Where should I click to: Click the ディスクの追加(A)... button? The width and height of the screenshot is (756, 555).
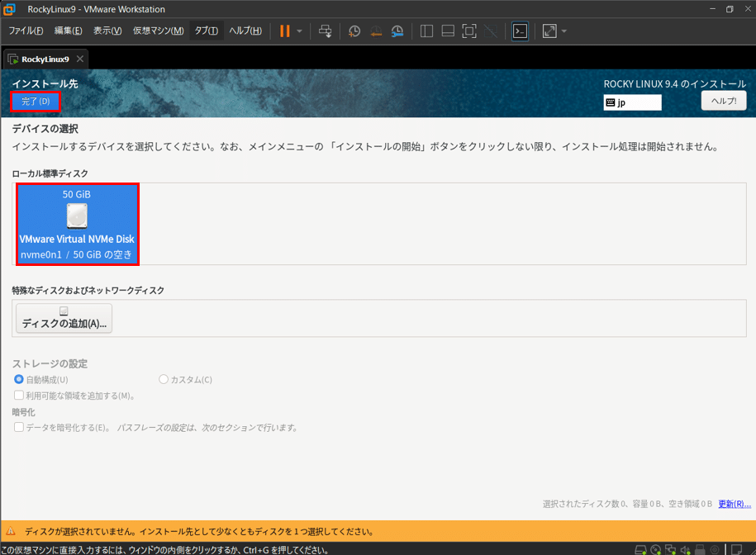coord(64,318)
